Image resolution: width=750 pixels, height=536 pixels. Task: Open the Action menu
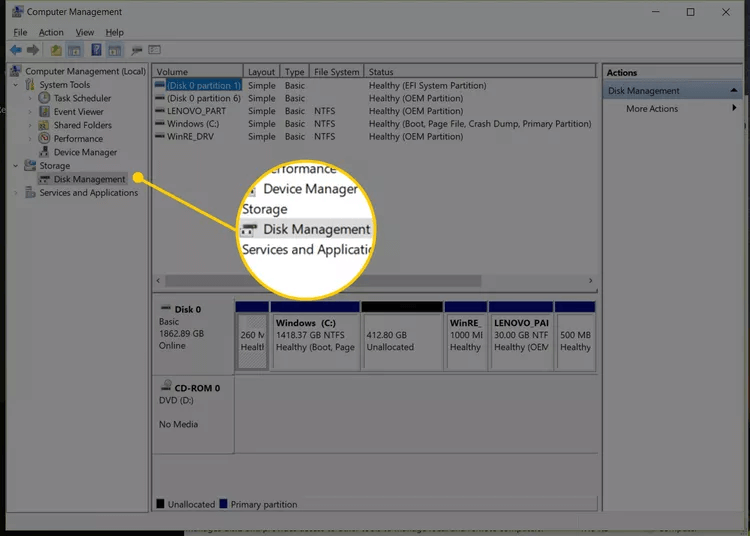pyautogui.click(x=51, y=33)
